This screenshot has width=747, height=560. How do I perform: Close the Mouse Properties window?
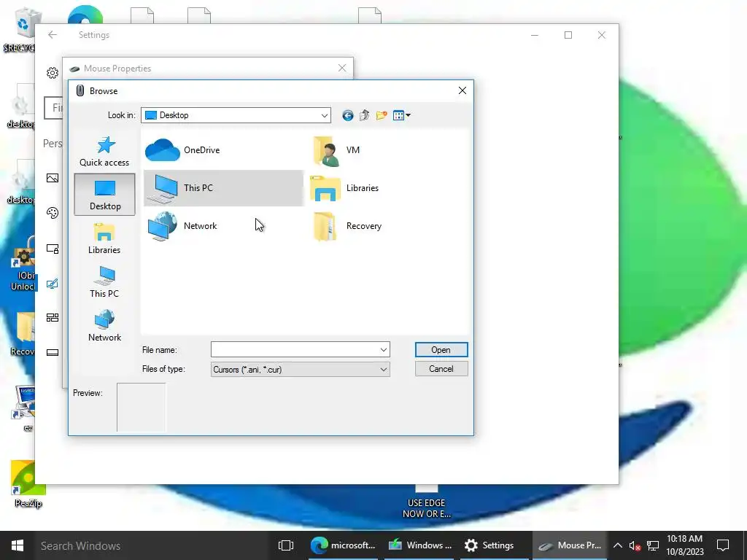(x=342, y=68)
